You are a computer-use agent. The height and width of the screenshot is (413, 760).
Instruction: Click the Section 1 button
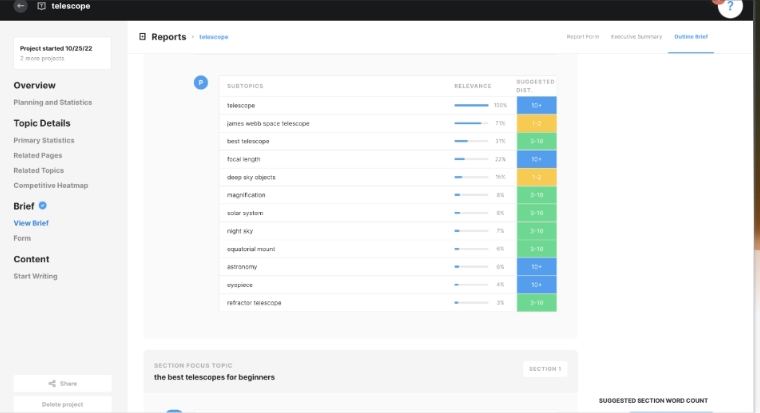tap(544, 369)
